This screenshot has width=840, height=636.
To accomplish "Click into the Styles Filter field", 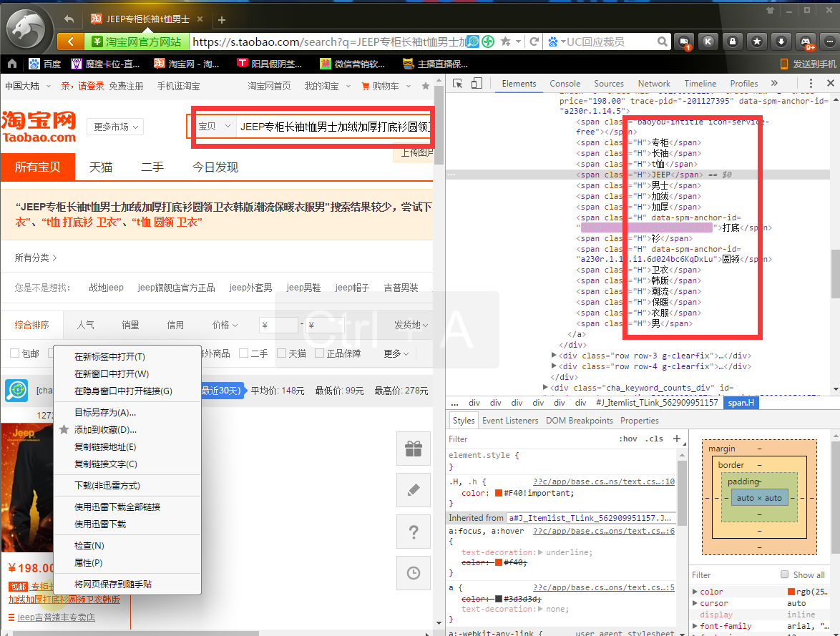I will pos(530,439).
